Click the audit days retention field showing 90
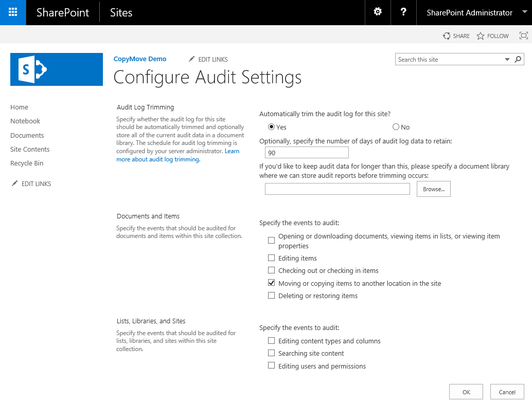Viewport: 532px width, 404px height. (306, 152)
